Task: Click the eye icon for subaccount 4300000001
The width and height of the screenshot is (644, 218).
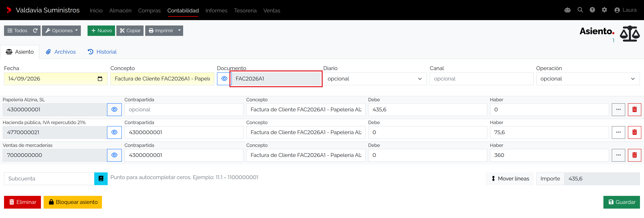Action: 114,110
